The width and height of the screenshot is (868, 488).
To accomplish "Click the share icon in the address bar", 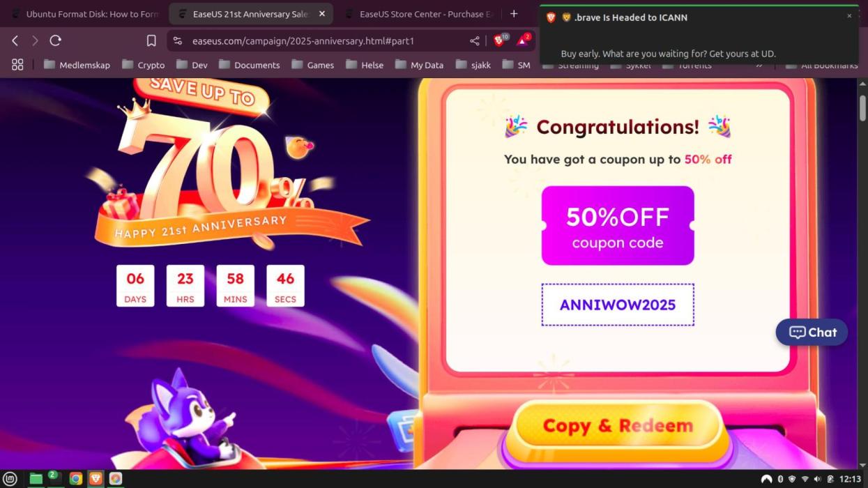I will 475,40.
